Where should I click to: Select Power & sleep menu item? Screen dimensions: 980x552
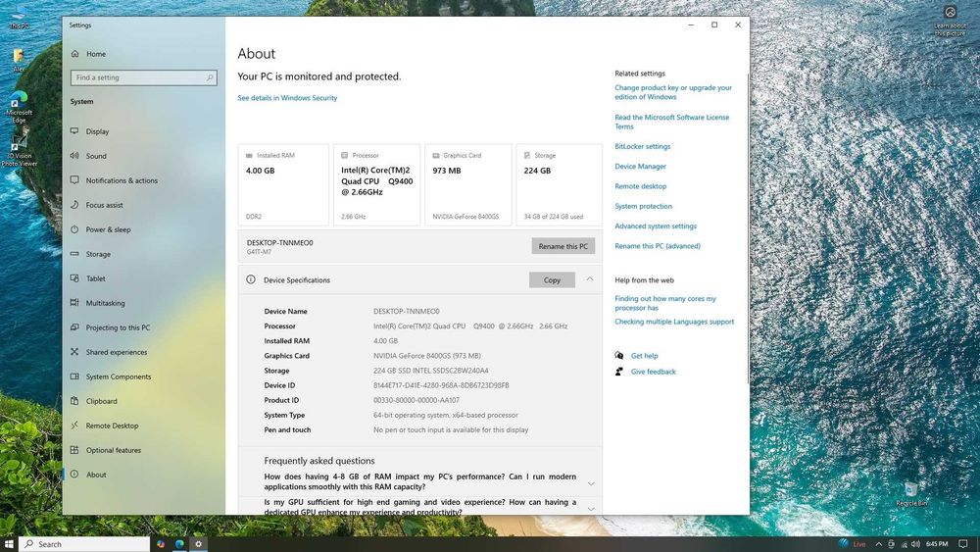108,229
